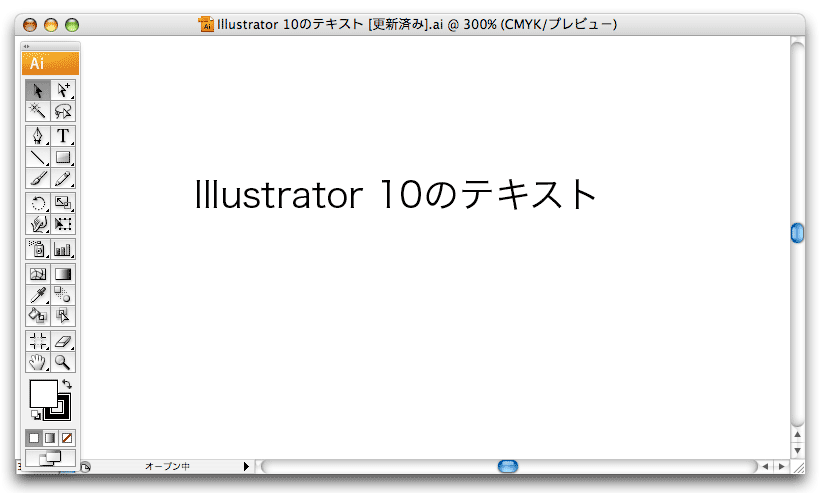The height and width of the screenshot is (493, 822).
Task: Select the Column Graph tool
Action: tap(63, 249)
